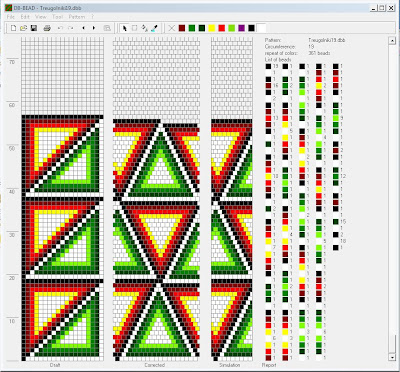Pick the yellow color swatch

click(212, 28)
